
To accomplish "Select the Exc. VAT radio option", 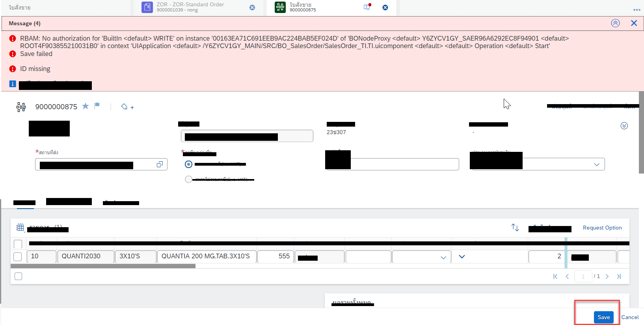I will pyautogui.click(x=189, y=179).
